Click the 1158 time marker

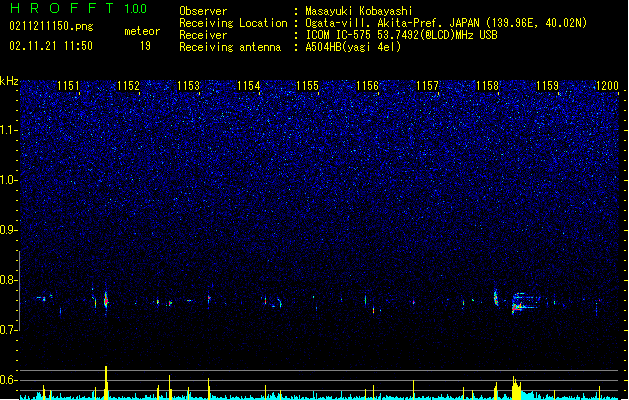(487, 86)
